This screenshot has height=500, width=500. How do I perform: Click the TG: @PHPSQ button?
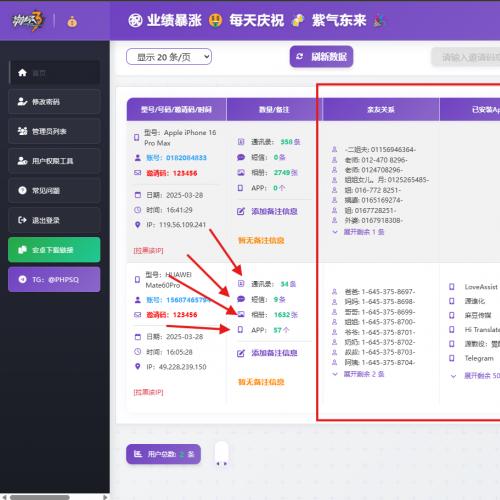pyautogui.click(x=54, y=279)
